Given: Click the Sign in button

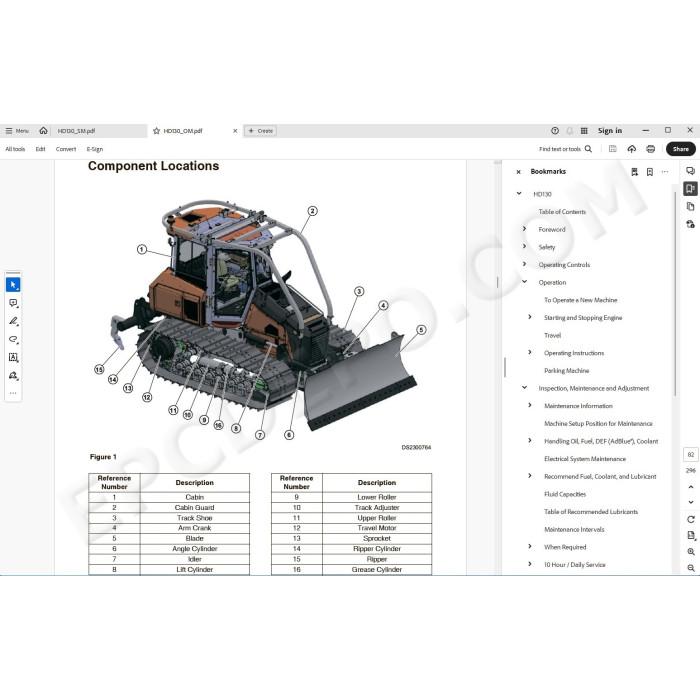Looking at the screenshot, I should point(610,131).
